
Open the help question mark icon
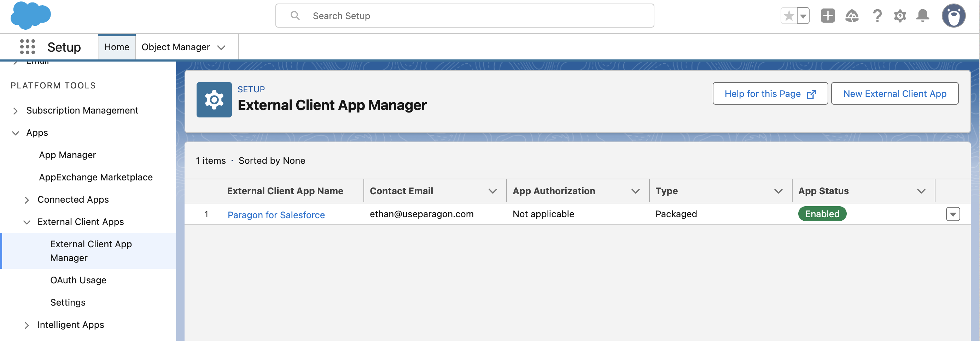[877, 16]
